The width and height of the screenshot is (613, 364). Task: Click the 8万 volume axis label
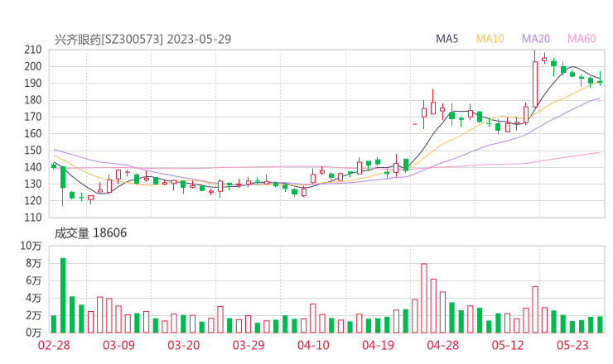click(x=34, y=263)
